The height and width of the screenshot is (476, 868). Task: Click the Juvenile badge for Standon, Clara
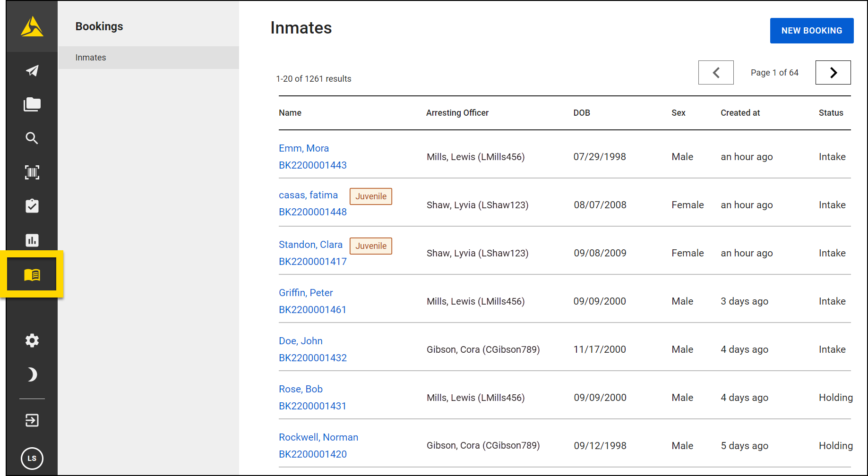pos(370,246)
